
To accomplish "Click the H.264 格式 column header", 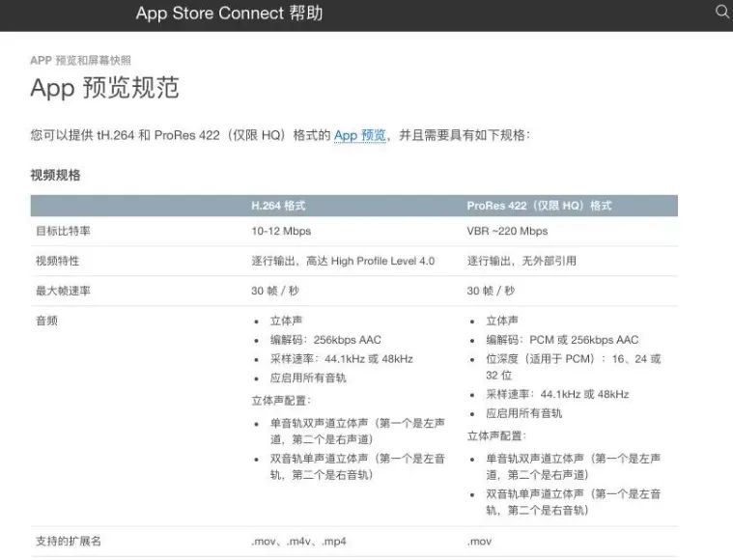I will [278, 206].
